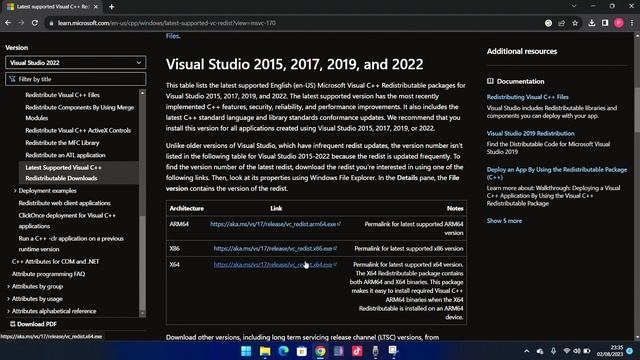Open Redistribute an ATL application item
The height and width of the screenshot is (360, 640).
pos(65,155)
